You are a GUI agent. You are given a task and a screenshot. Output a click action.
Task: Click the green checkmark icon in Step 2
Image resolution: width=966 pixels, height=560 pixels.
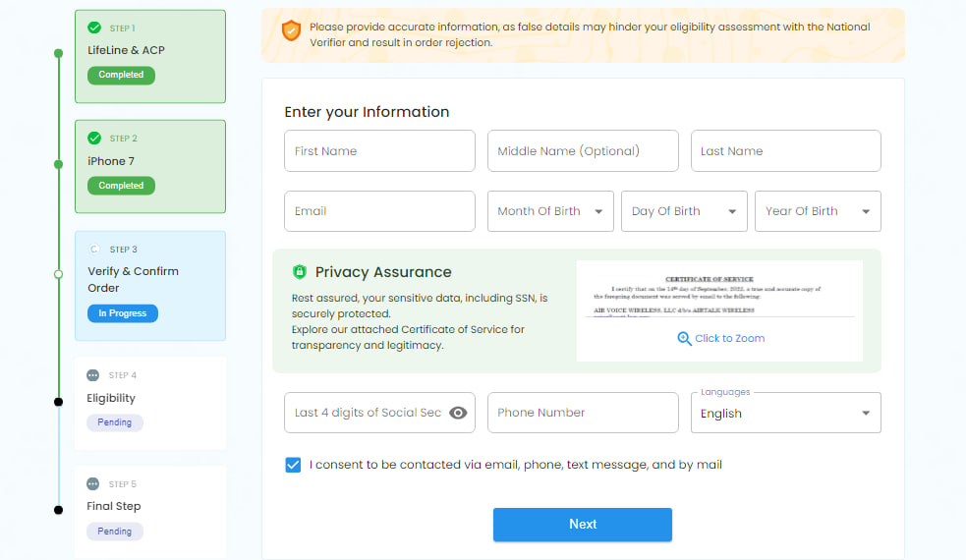coord(94,138)
